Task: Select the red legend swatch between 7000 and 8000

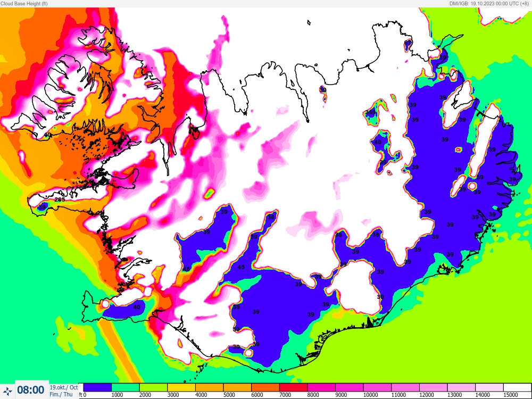Action: pos(294,387)
